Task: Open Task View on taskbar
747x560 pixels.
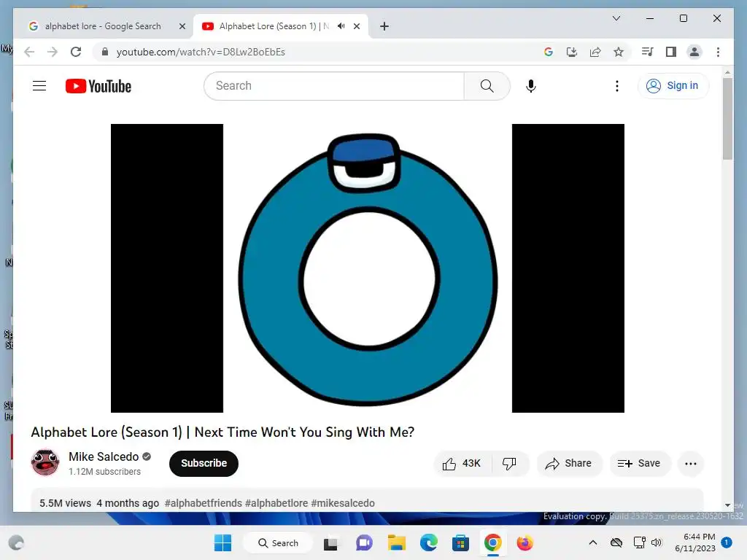Action: [330, 542]
